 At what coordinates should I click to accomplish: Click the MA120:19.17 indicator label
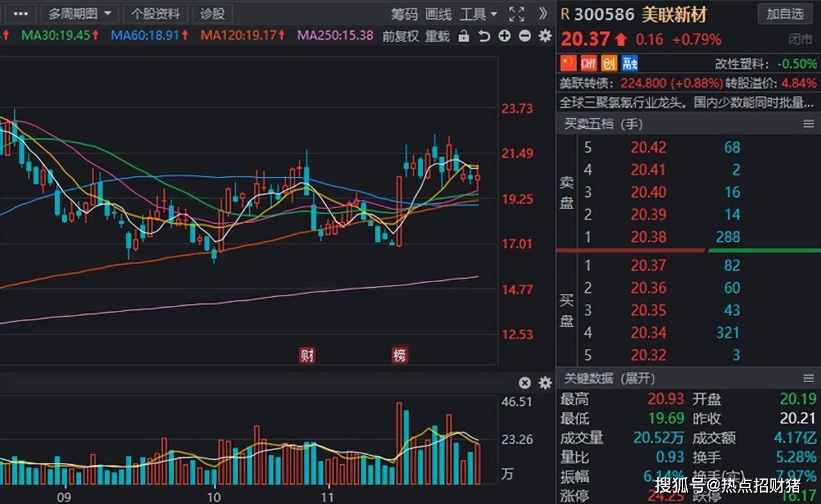(x=243, y=35)
